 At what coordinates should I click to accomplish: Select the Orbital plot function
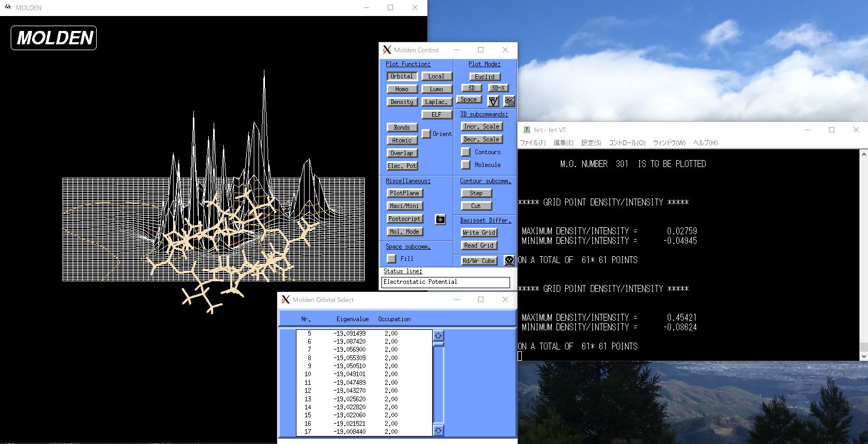click(x=402, y=76)
